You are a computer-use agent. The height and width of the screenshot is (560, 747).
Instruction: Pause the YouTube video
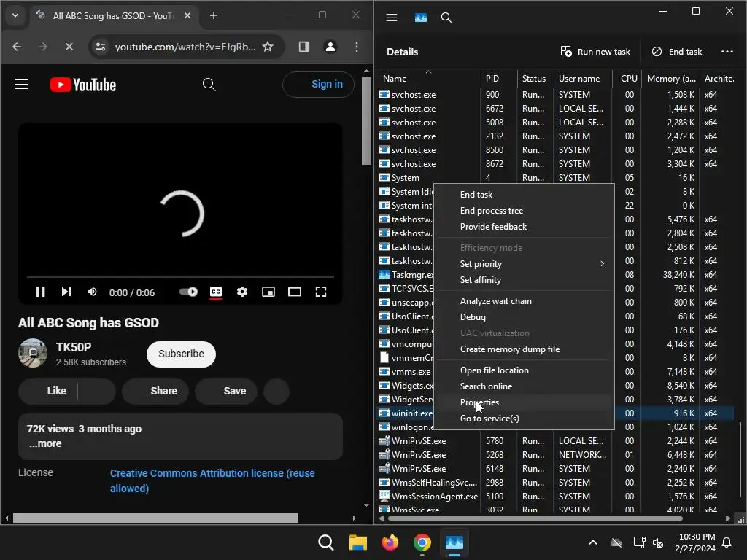[41, 292]
